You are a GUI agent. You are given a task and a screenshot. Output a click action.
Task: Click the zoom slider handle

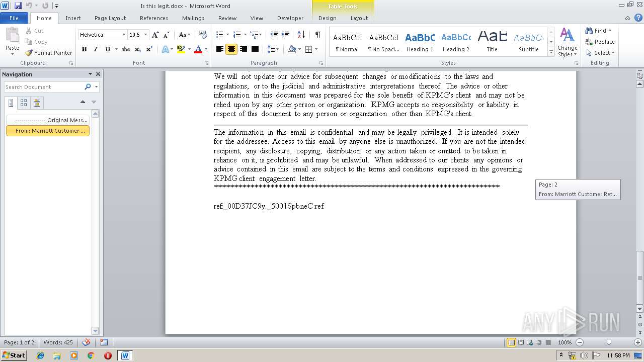(609, 342)
